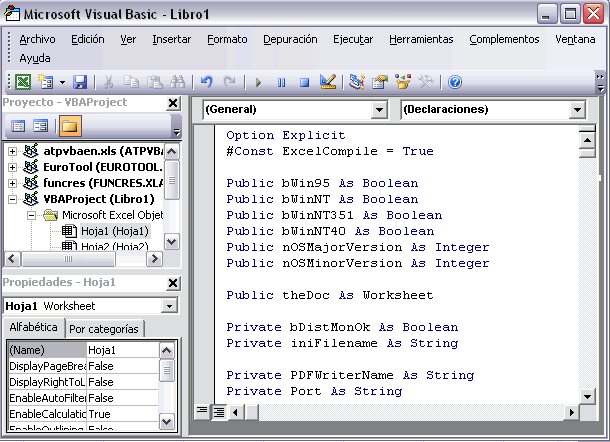Open the Depuración menu
The image size is (610, 442).
coord(290,39)
